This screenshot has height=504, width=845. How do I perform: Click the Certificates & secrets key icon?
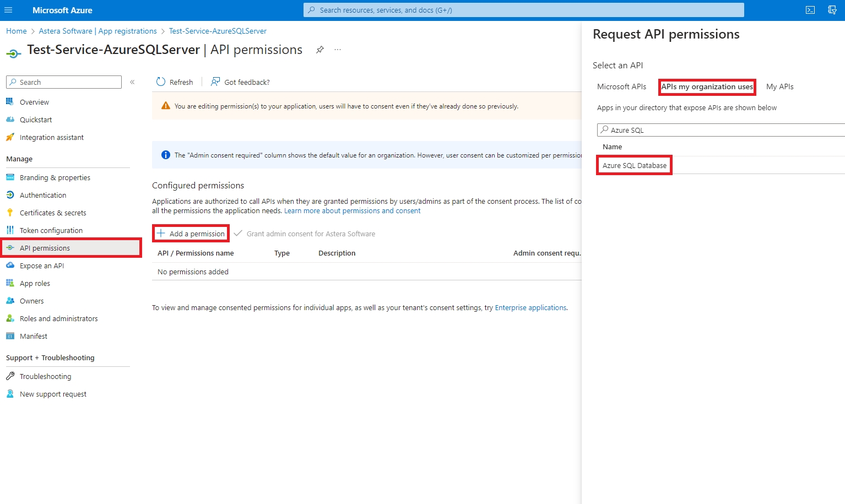pos(10,213)
